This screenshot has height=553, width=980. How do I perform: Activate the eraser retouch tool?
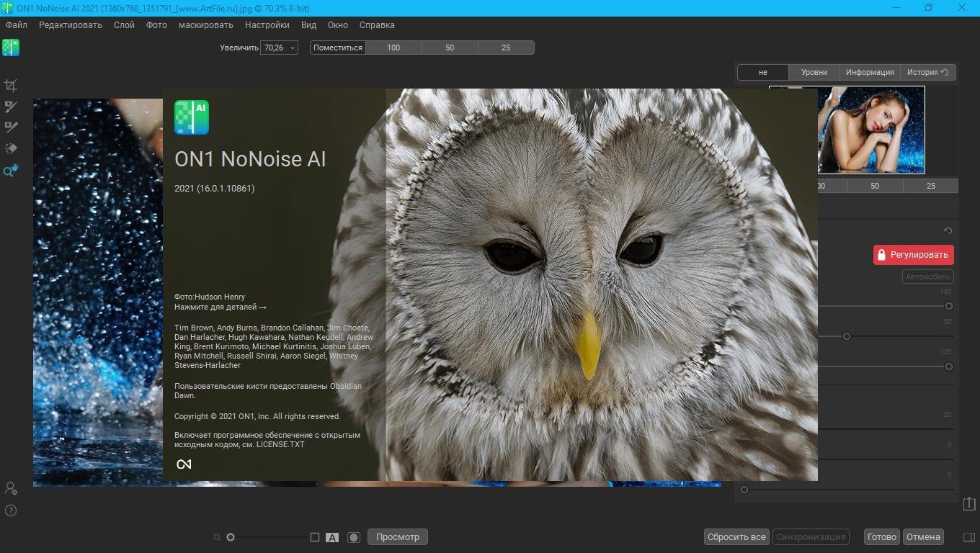(x=11, y=148)
